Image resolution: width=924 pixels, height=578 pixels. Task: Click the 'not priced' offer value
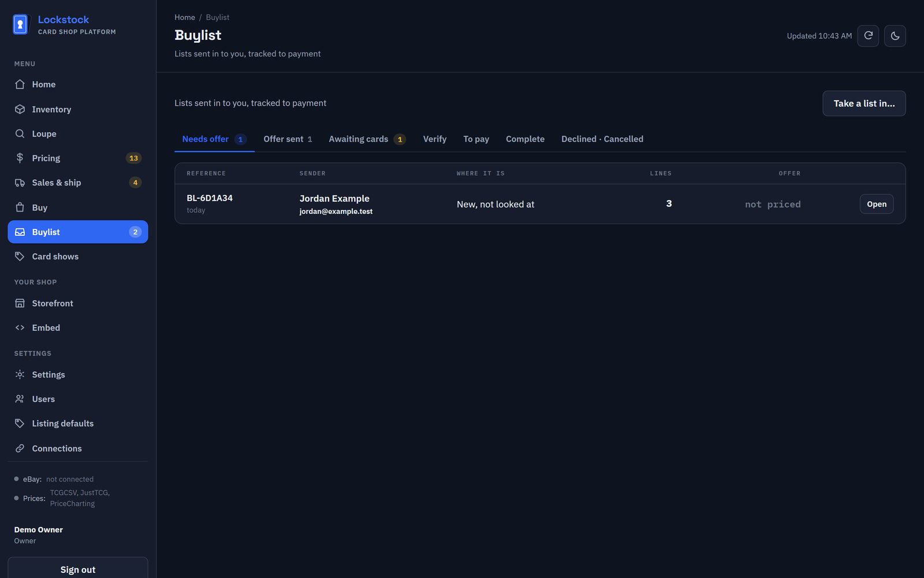tap(773, 204)
